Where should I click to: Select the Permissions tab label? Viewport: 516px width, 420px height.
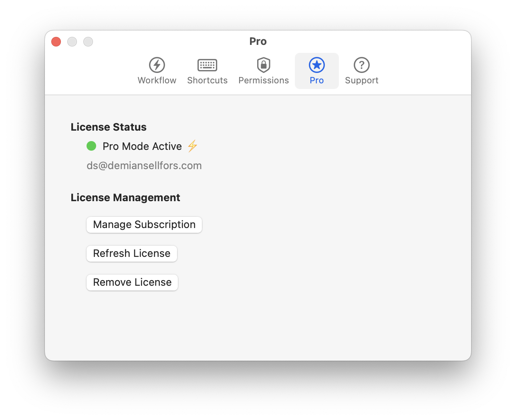point(264,81)
